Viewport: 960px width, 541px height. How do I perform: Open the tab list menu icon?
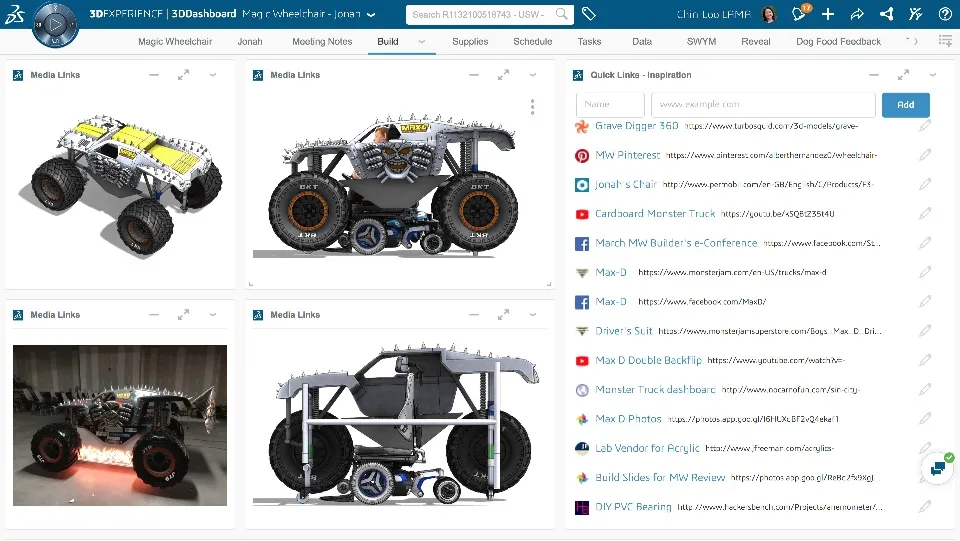[x=945, y=41]
